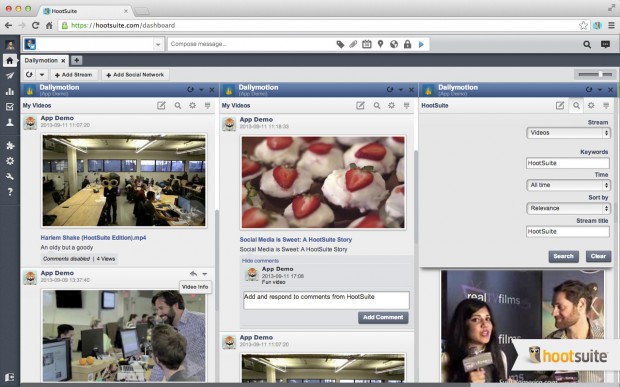Open the Help question mark icon

(9, 192)
